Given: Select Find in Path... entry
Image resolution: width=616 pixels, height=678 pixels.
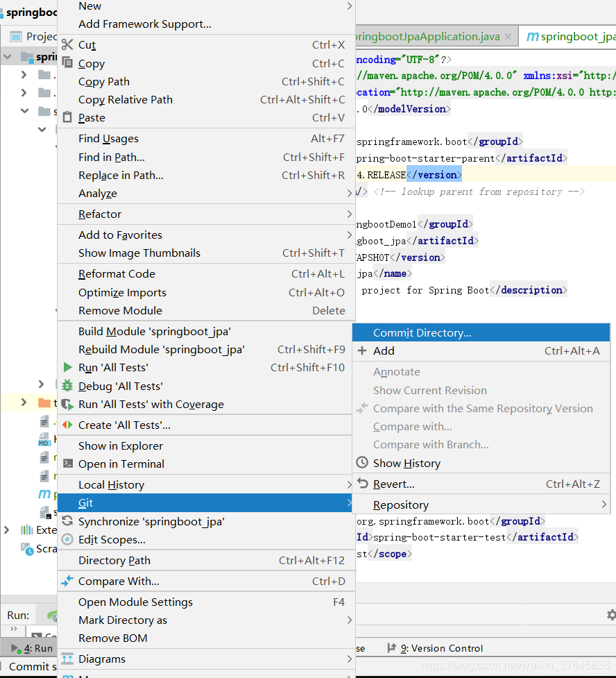Looking at the screenshot, I should 206,157.
